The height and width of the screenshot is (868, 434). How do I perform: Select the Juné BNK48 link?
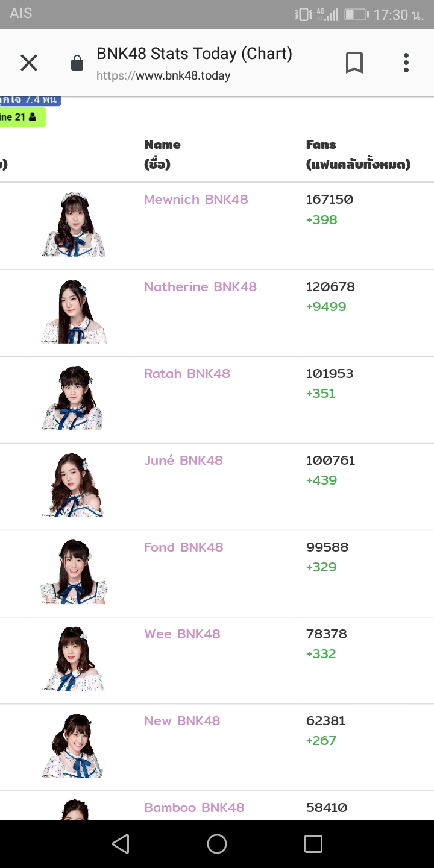point(183,461)
